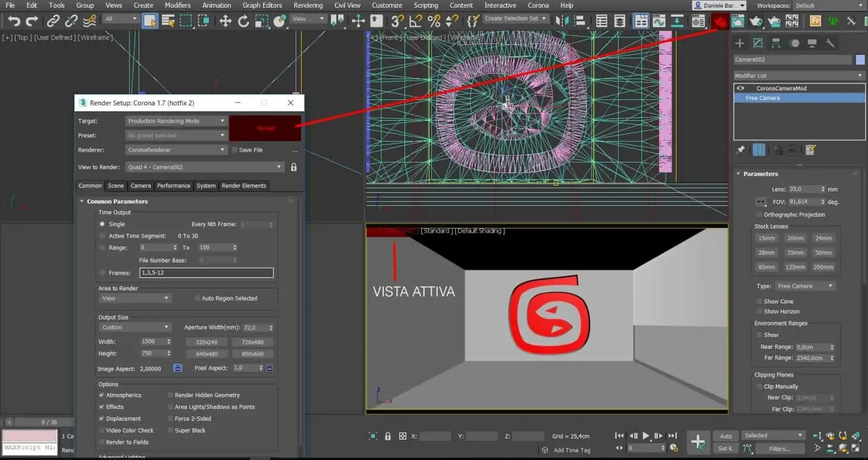Open the Utilities wrench panel
Image resolution: width=868 pixels, height=460 pixels.
(x=831, y=43)
